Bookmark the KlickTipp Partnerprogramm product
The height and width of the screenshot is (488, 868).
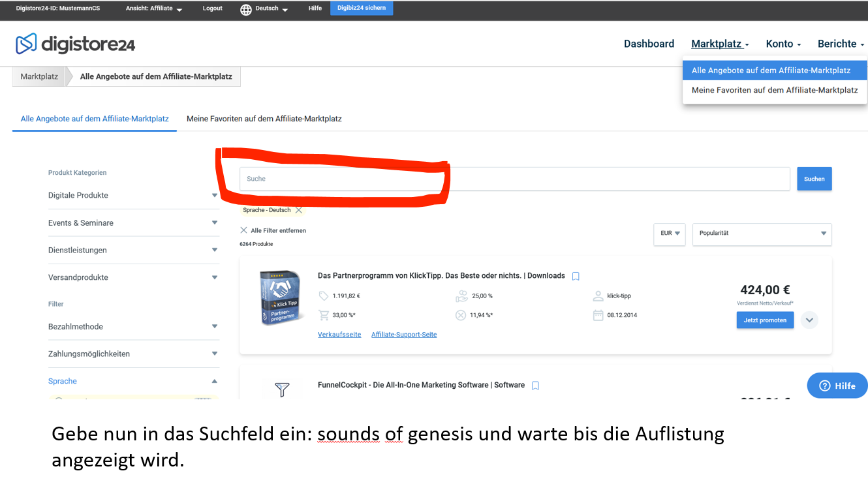pos(576,276)
